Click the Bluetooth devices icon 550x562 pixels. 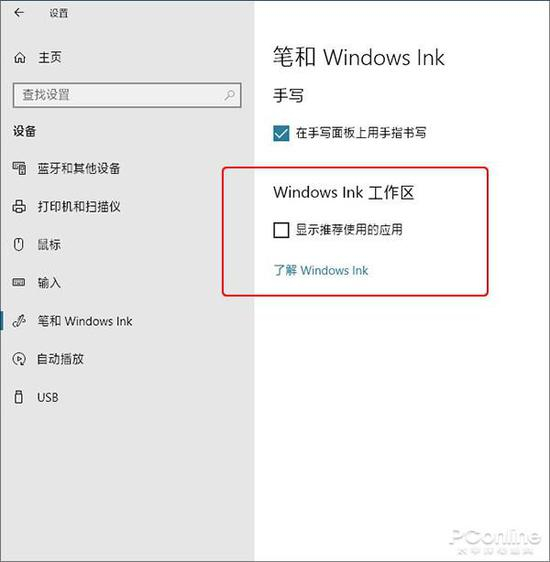(19, 168)
